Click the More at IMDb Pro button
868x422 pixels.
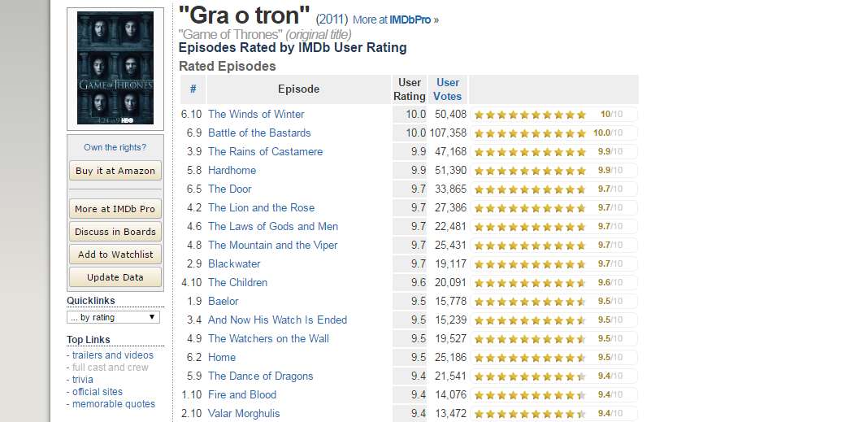(115, 209)
